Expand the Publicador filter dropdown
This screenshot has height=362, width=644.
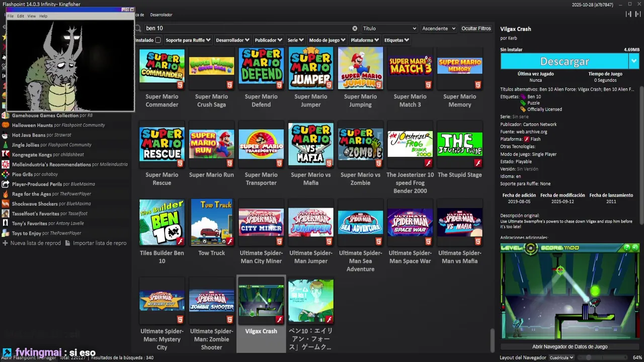pyautogui.click(x=269, y=40)
